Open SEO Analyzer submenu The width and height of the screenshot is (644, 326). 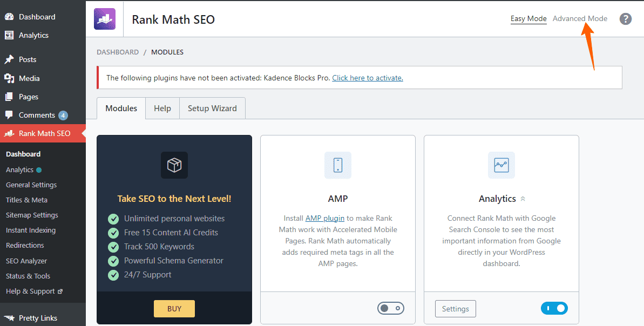[x=26, y=261]
